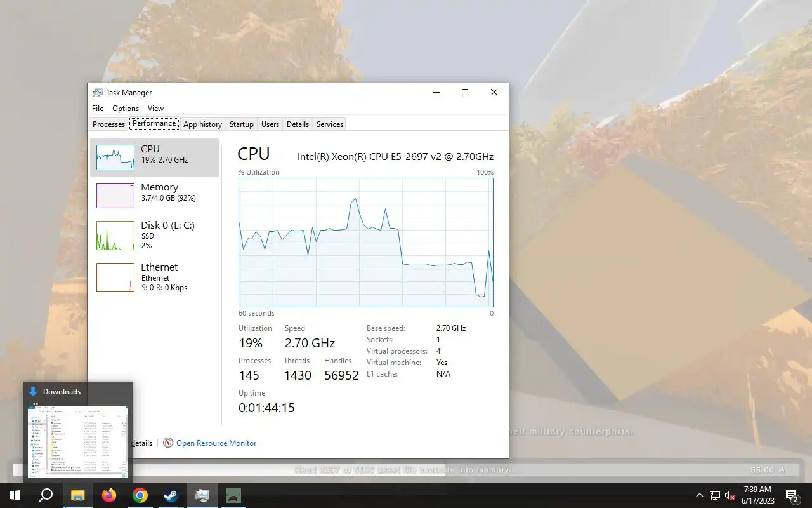The image size is (812, 508).
Task: Click the Task Manager taskbar icon
Action: coord(202,495)
